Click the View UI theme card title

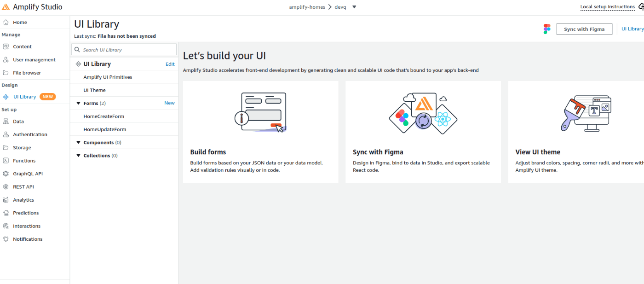point(538,152)
